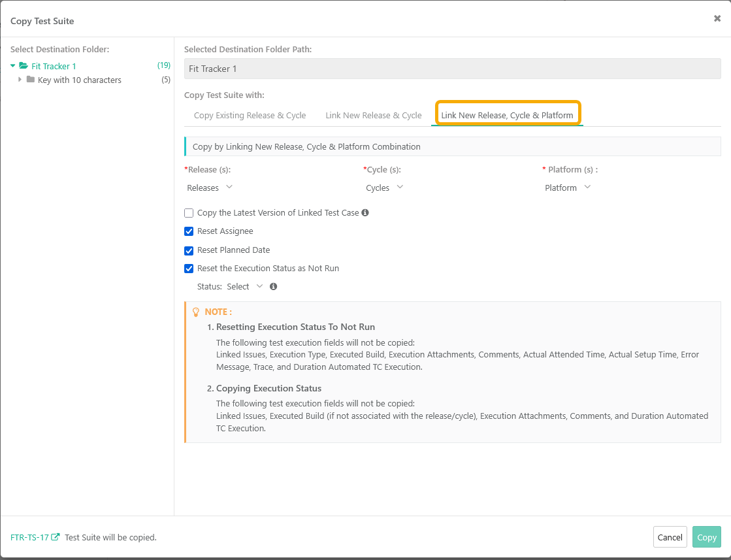Click the Selected Destination Folder Path field
Image resolution: width=731 pixels, height=560 pixels.
452,69
